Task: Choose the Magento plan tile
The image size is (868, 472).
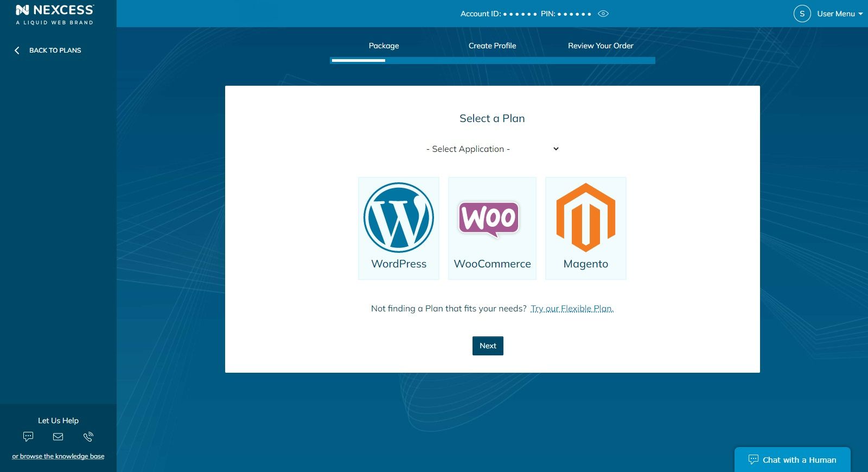Action: (x=586, y=228)
